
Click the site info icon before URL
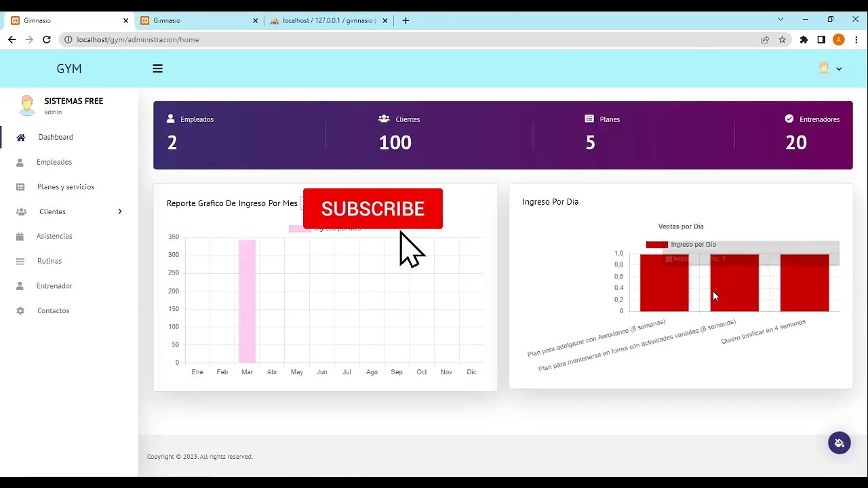pos(68,39)
